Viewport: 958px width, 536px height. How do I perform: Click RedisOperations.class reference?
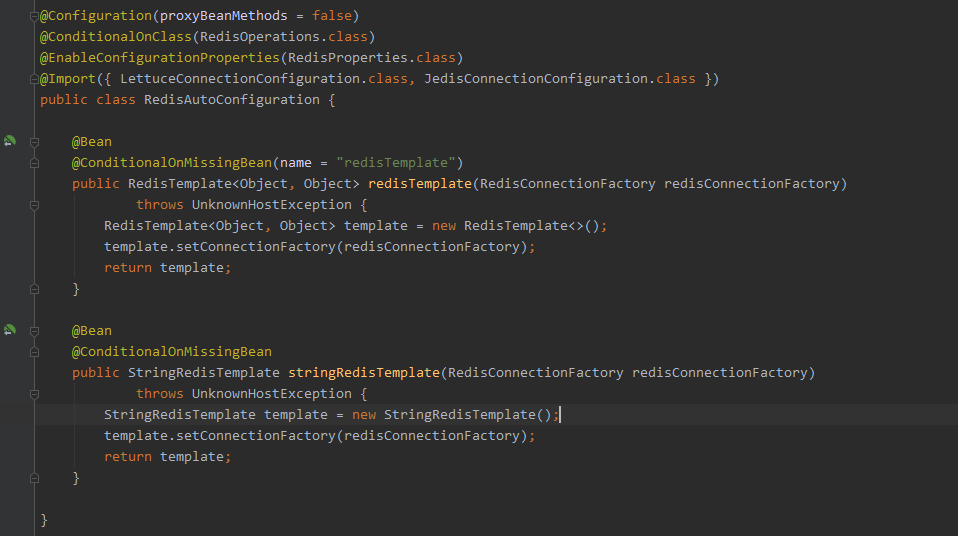coord(283,37)
